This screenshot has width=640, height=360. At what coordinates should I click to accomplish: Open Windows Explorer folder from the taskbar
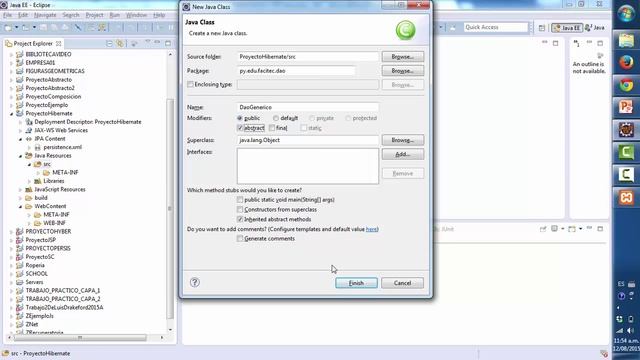point(626,40)
